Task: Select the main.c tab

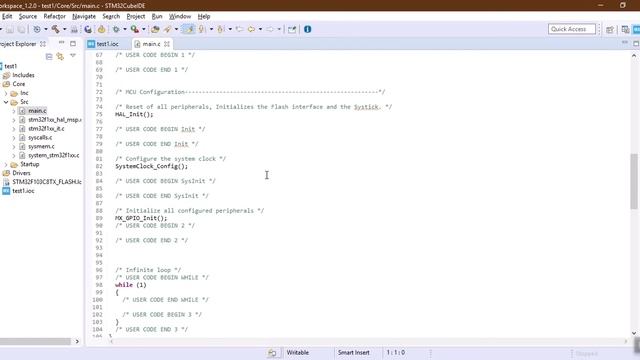Action: tap(151, 44)
